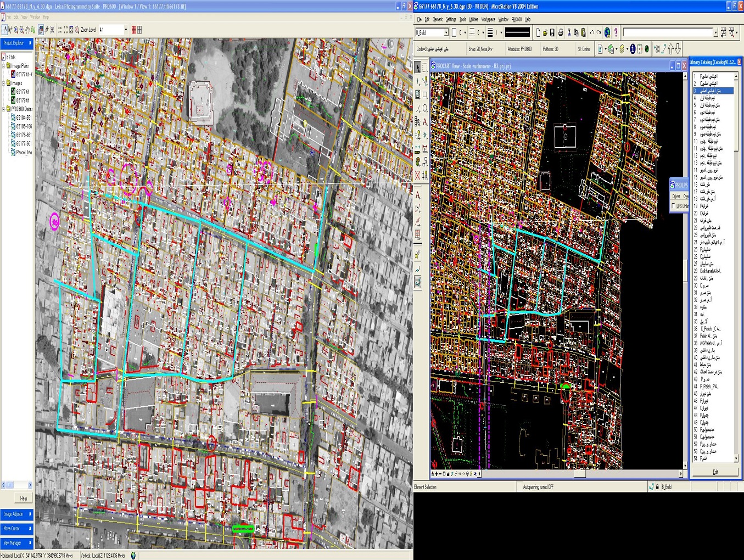744x560 pixels.
Task: Select 66178.tif in the Images tree
Action: point(22,100)
